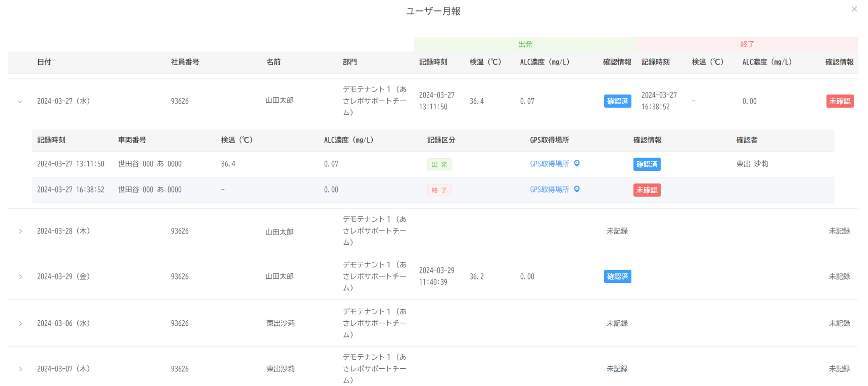Close the ユーザー月報 dialog

pos(854,9)
